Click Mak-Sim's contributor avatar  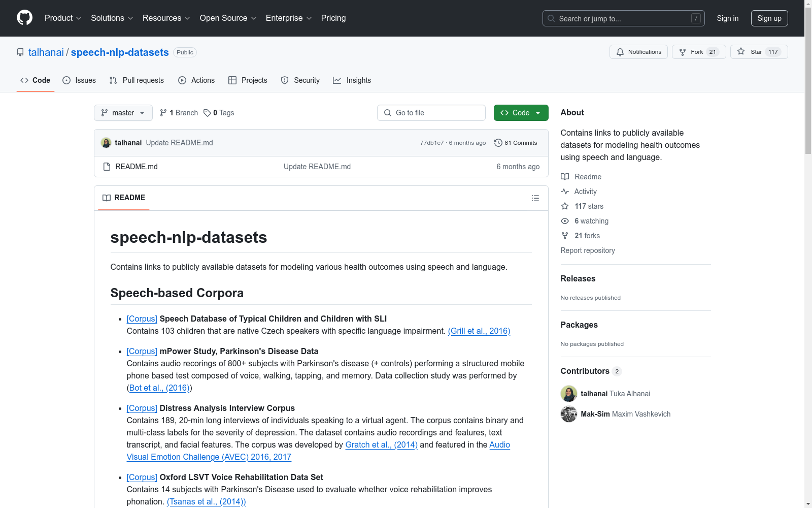569,414
